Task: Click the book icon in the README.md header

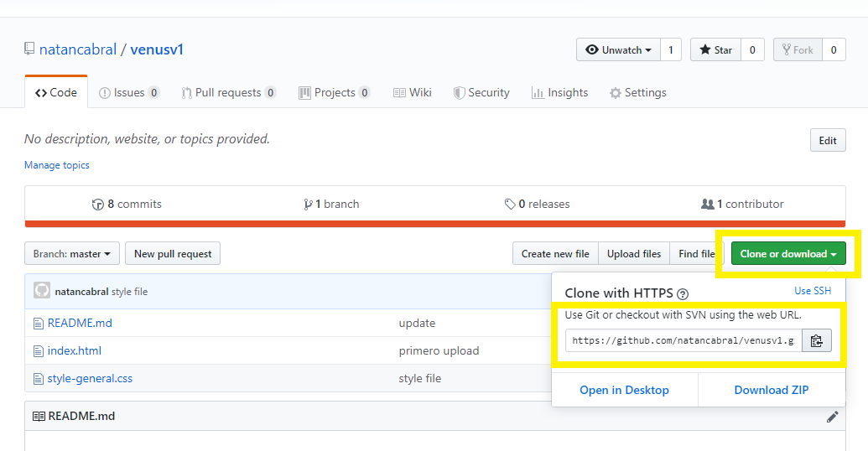Action: (39, 416)
